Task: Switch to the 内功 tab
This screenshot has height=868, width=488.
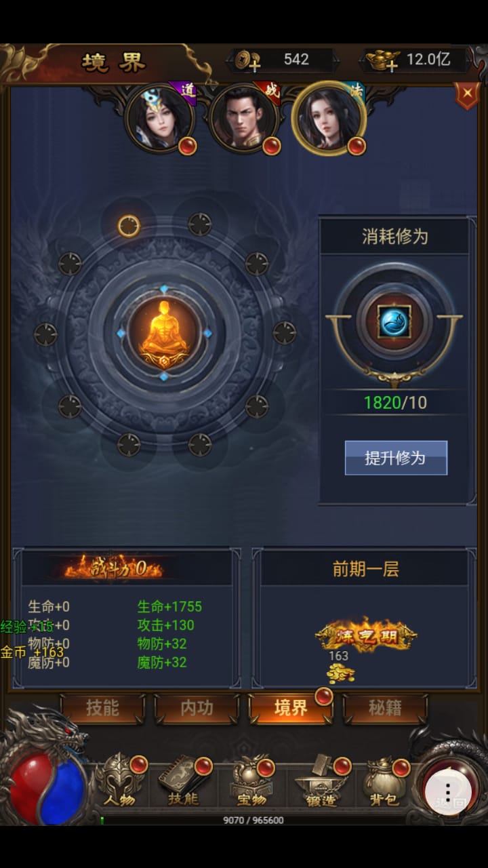Action: point(197,708)
